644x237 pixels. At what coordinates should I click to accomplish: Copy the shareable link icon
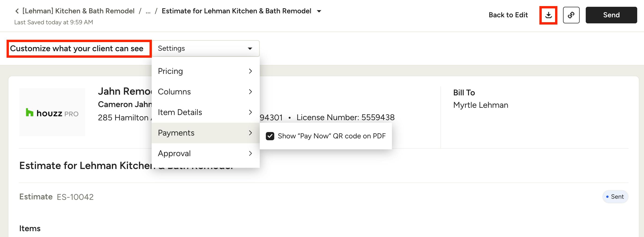click(571, 15)
